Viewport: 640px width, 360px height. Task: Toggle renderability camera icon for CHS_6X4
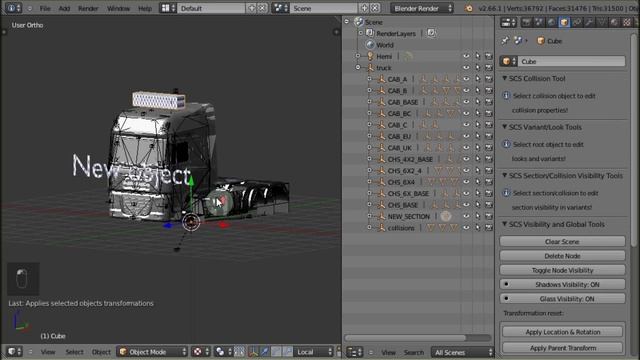pos(489,182)
